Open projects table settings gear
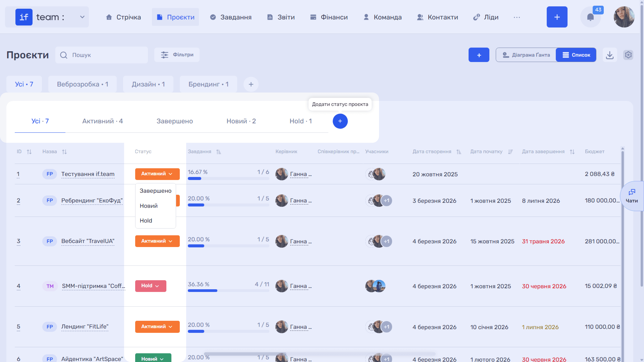 [628, 55]
